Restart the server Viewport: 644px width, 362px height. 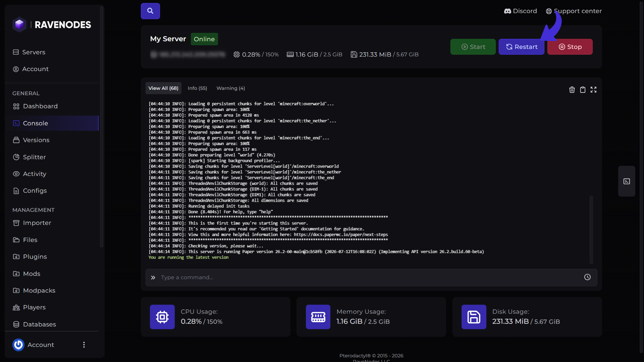point(521,47)
